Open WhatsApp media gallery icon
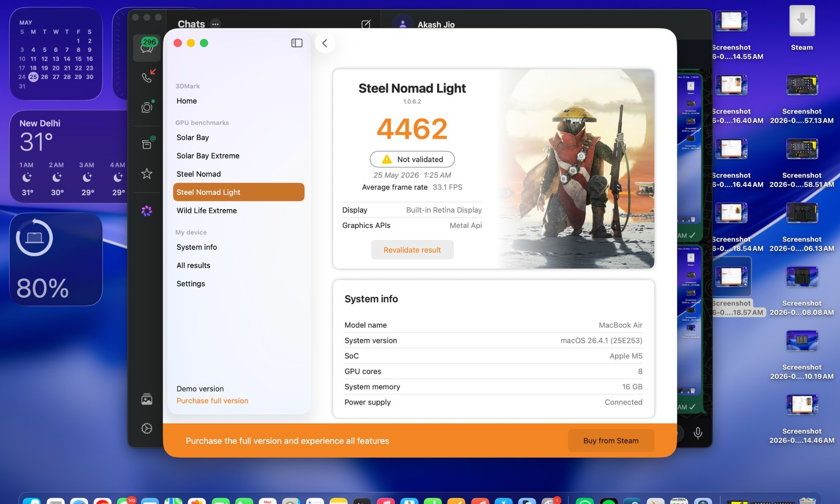840x504 pixels. point(147,399)
